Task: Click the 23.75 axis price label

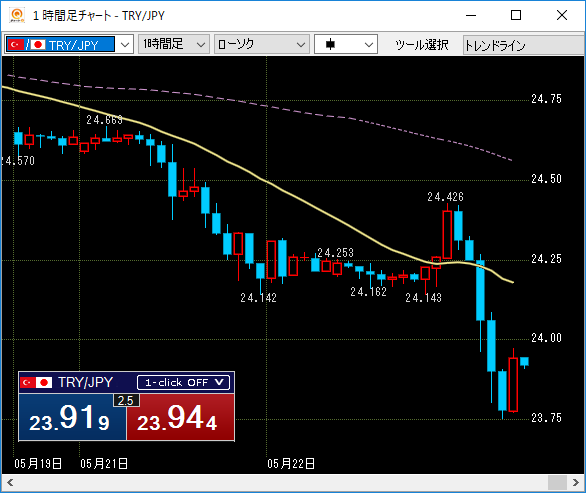Action: point(546,417)
